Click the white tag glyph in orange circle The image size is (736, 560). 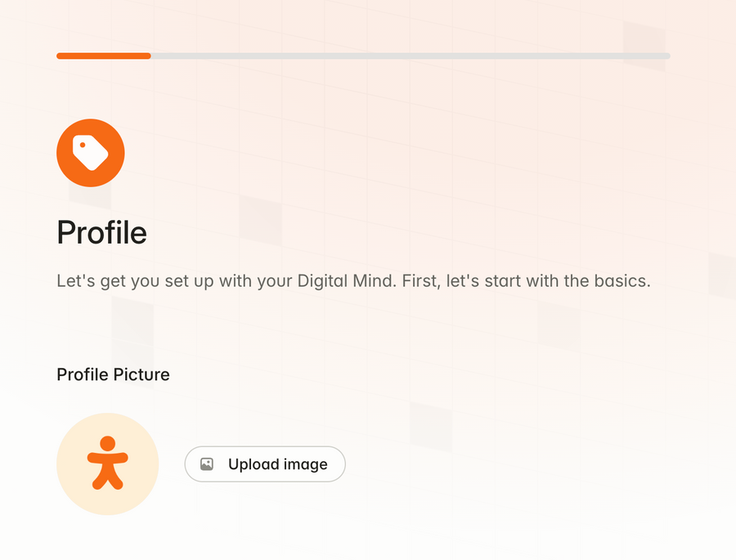pyautogui.click(x=91, y=153)
